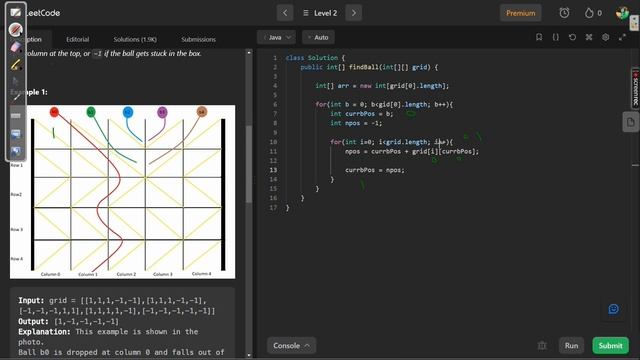Go to previous problem arrow
The width and height of the screenshot is (640, 360).
285,13
